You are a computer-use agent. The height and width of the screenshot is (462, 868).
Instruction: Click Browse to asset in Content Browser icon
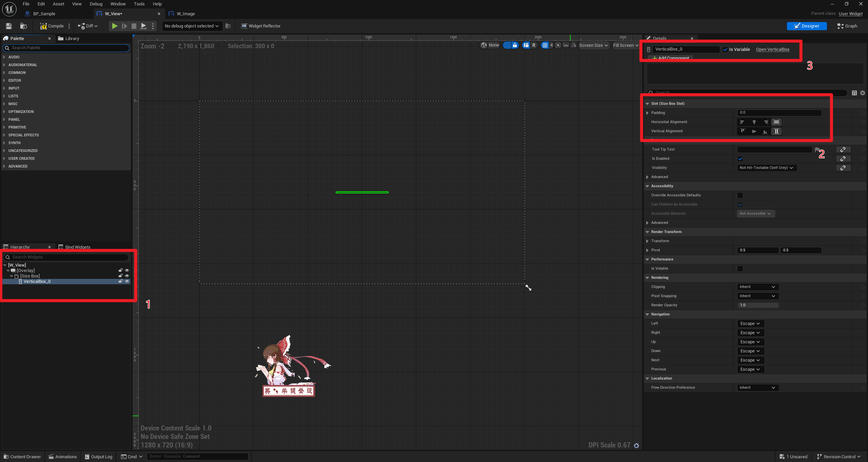[23, 26]
